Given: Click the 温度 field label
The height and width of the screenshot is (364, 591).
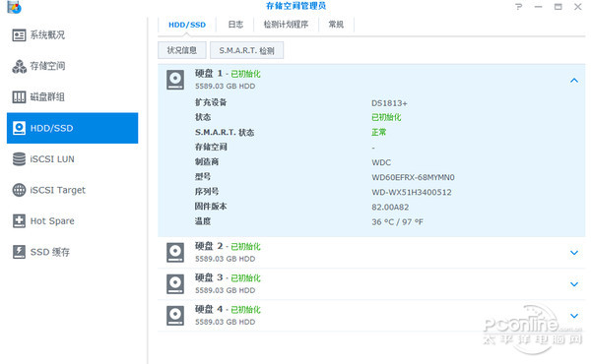Looking at the screenshot, I should (x=202, y=221).
